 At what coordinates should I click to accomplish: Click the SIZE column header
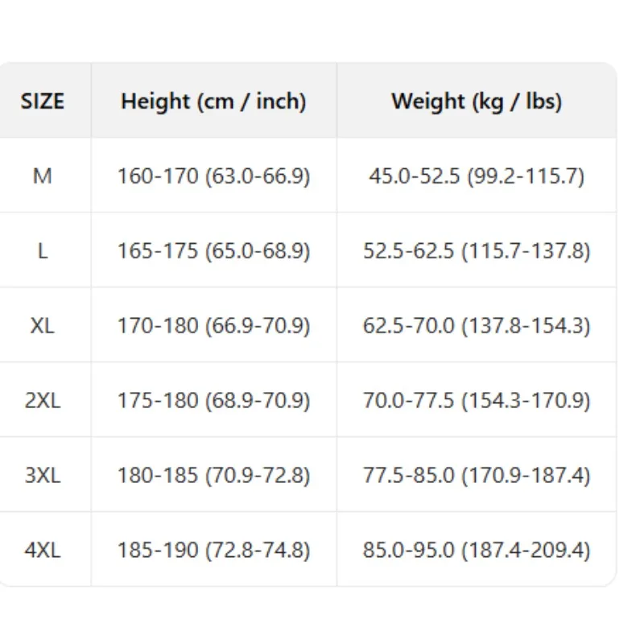[x=43, y=101]
